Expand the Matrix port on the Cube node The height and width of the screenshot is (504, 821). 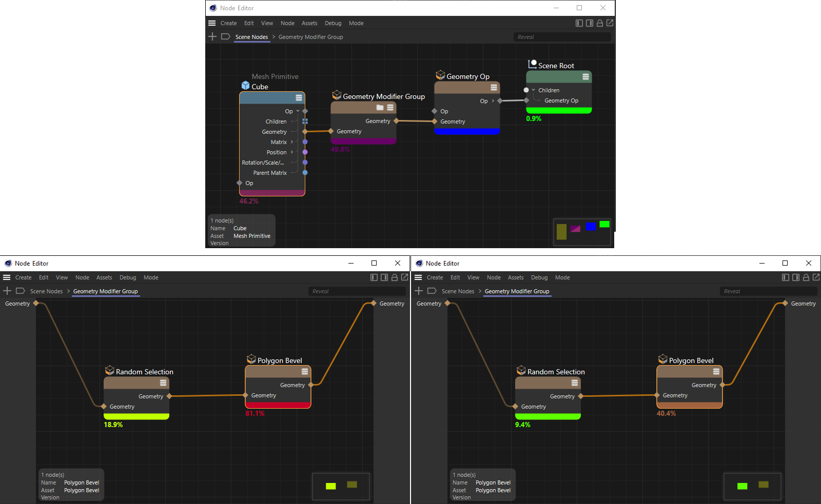pos(292,142)
